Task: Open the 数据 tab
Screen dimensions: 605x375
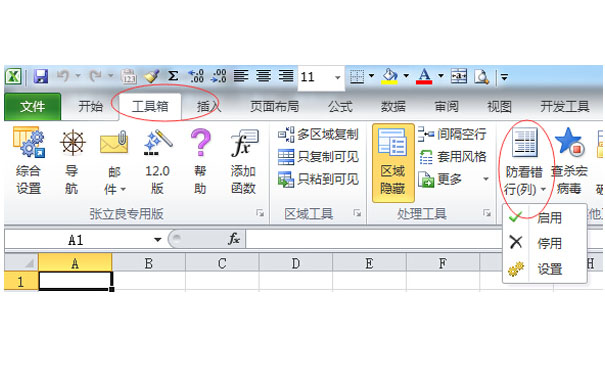Action: (393, 106)
